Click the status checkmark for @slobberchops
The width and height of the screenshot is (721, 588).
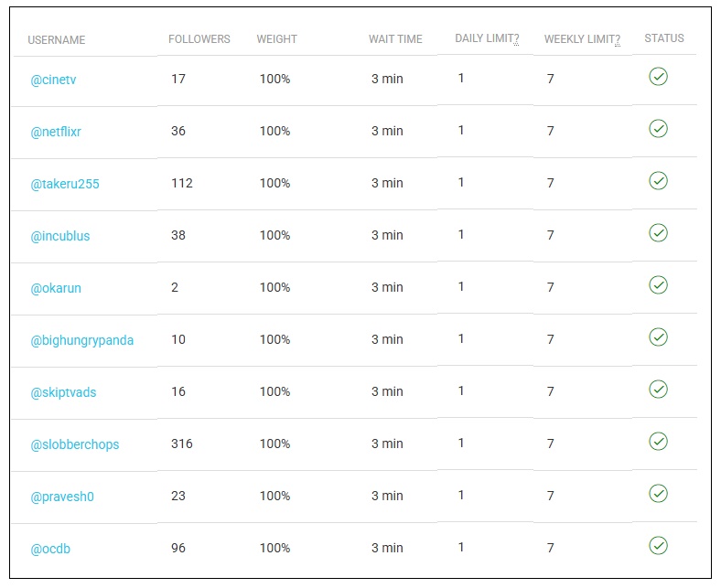tap(658, 441)
